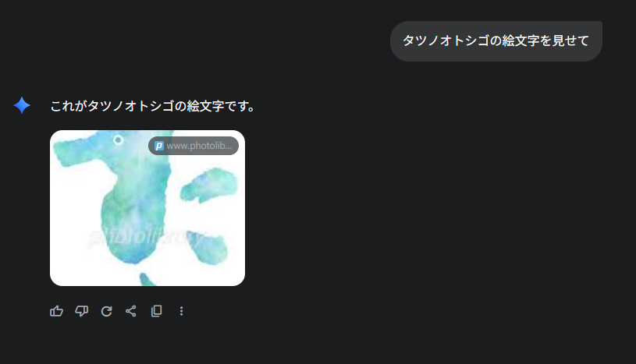Click the upper right teal fin shape
The height and width of the screenshot is (364, 636).
(x=208, y=185)
